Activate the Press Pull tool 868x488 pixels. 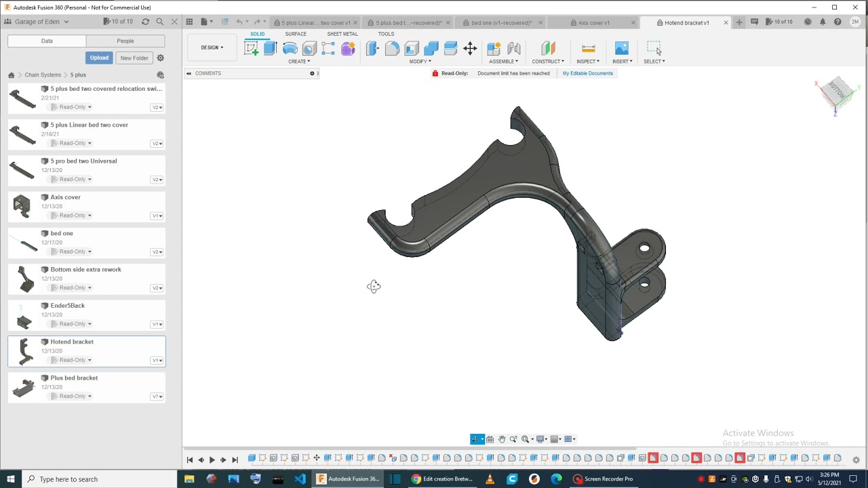click(372, 48)
